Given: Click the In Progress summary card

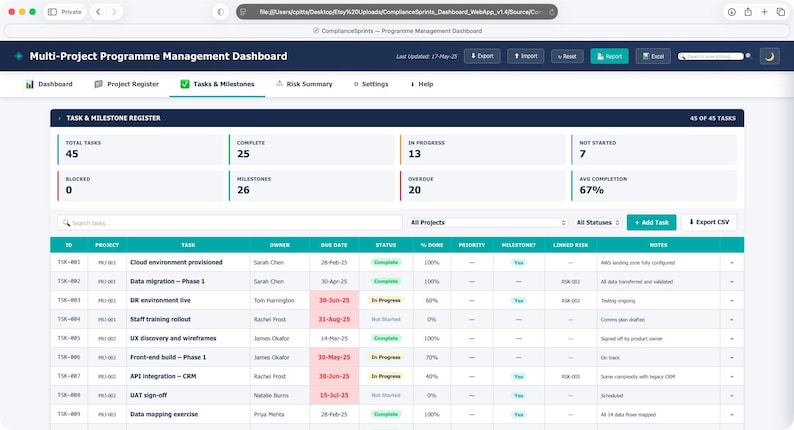Looking at the screenshot, I should tap(483, 149).
